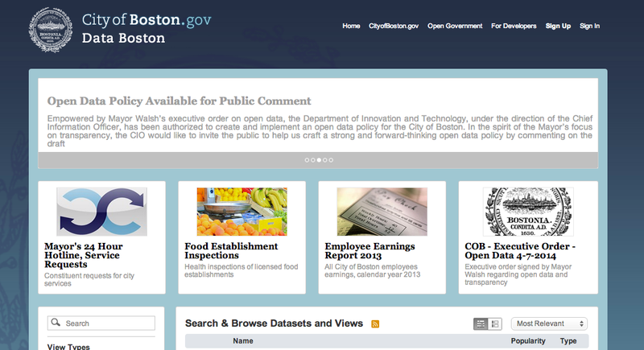
Task: Open the Bostonia seal Executive Order image
Action: tap(528, 212)
